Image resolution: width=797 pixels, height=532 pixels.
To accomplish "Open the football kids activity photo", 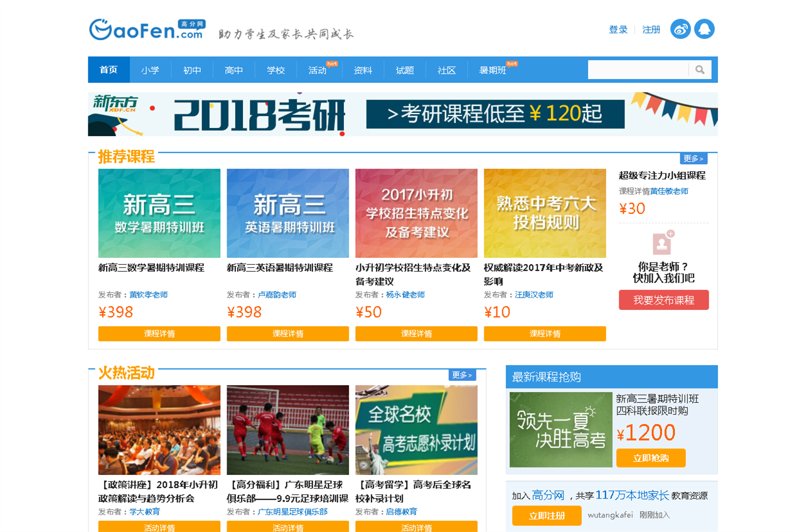I will coord(288,430).
